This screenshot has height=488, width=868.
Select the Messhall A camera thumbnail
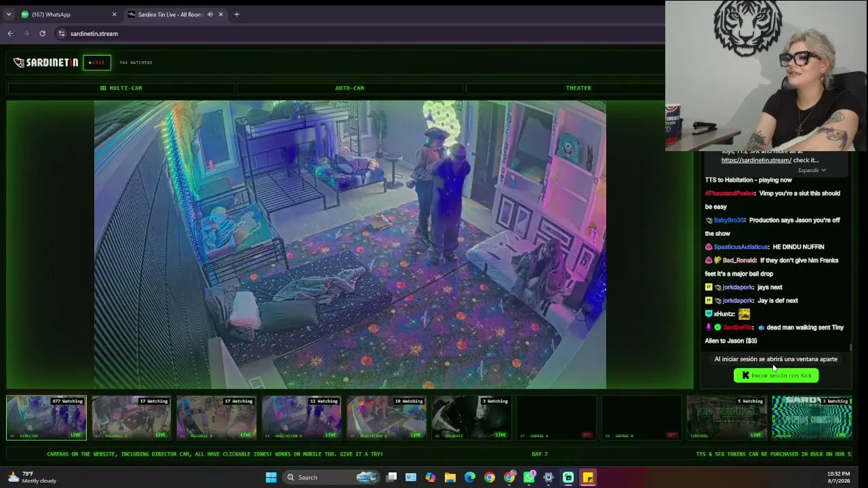coord(131,418)
